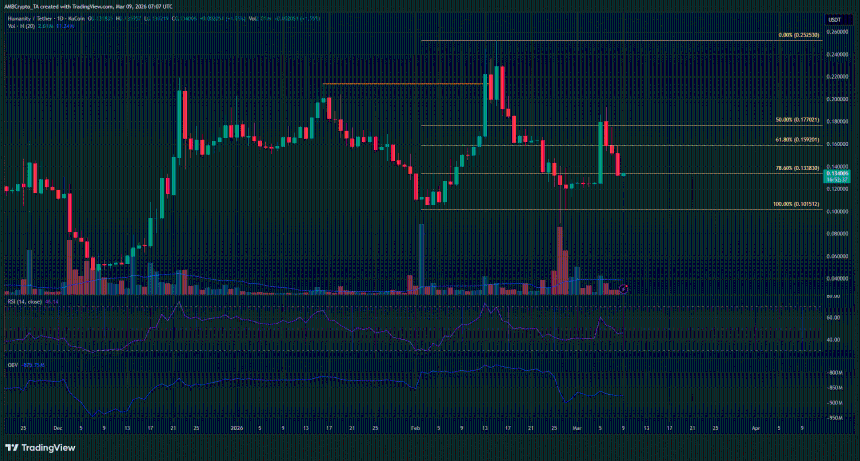Click the 0.080000 price axis label
The width and height of the screenshot is (860, 461).
[x=837, y=234]
